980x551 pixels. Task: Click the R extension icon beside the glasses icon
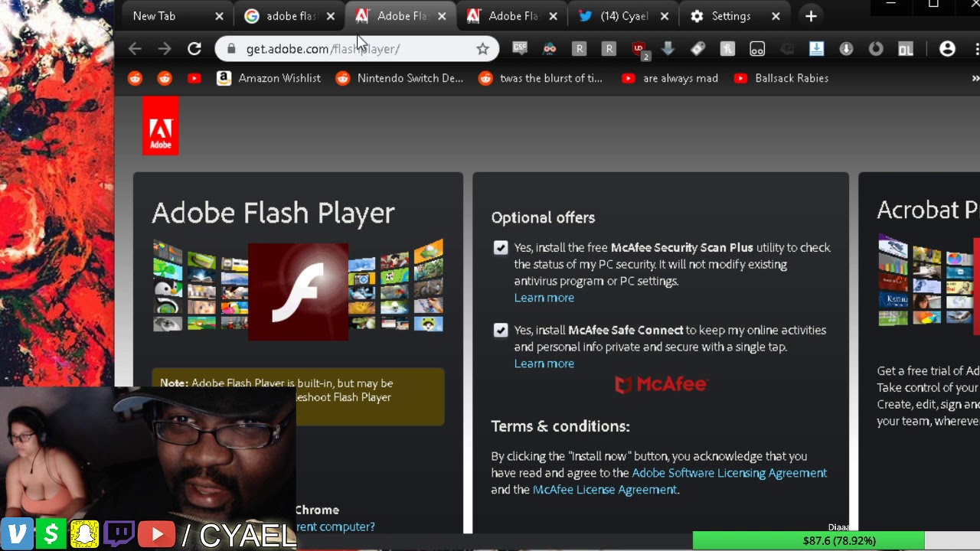580,49
